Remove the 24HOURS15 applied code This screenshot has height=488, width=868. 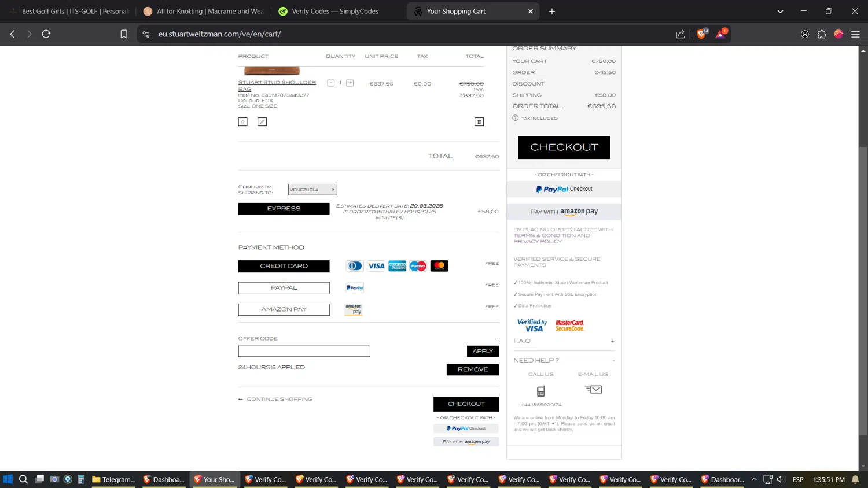[472, 369]
